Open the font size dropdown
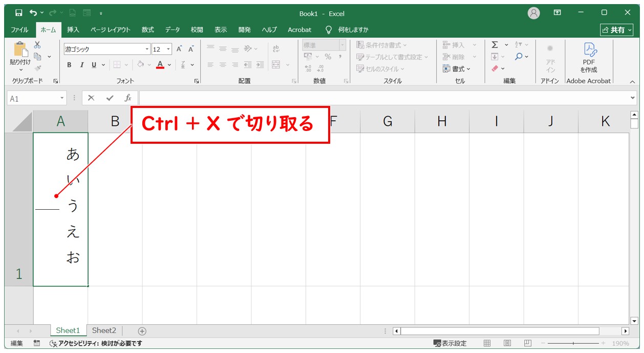 (x=169, y=49)
